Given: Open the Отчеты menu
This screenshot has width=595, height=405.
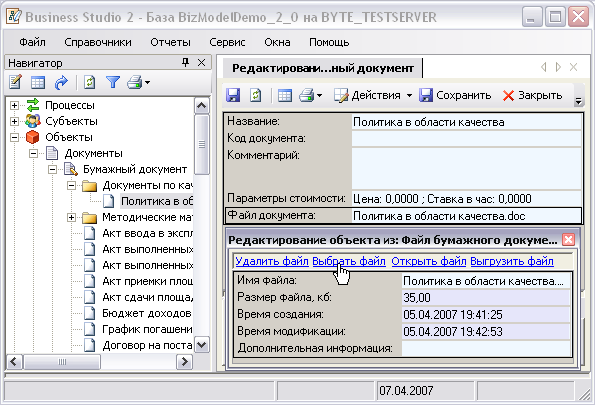Looking at the screenshot, I should (170, 42).
